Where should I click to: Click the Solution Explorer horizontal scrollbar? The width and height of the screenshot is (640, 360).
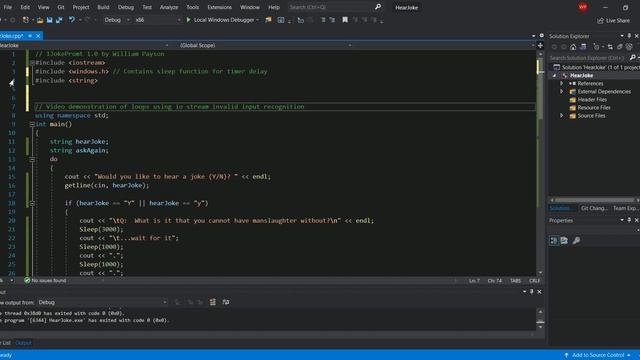pyautogui.click(x=594, y=200)
